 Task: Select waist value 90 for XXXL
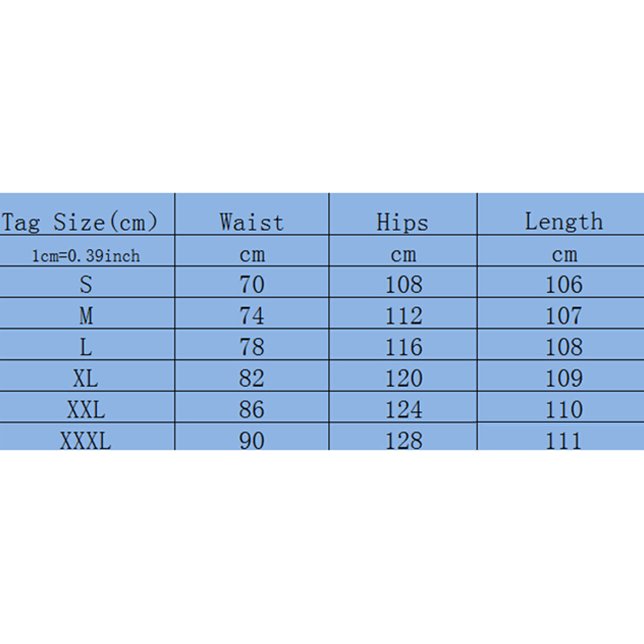251,441
